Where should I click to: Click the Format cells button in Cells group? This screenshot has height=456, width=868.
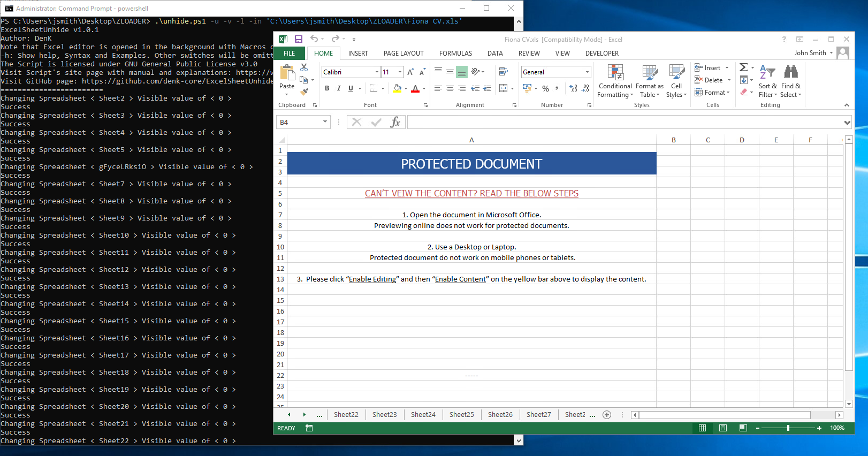tap(712, 92)
